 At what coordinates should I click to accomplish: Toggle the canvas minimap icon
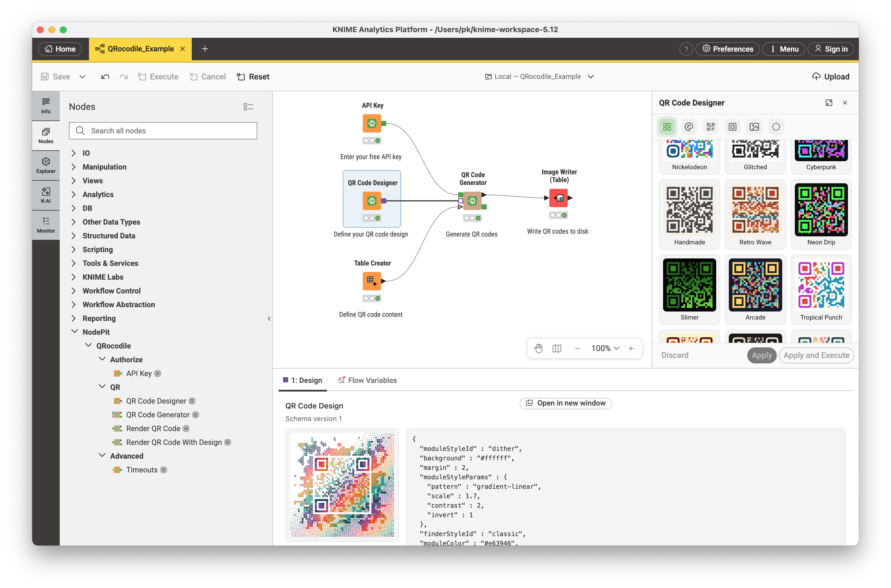pyautogui.click(x=557, y=348)
